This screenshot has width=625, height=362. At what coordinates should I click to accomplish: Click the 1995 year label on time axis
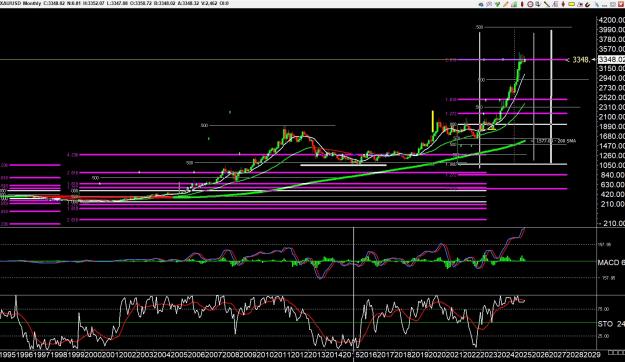coord(8,354)
